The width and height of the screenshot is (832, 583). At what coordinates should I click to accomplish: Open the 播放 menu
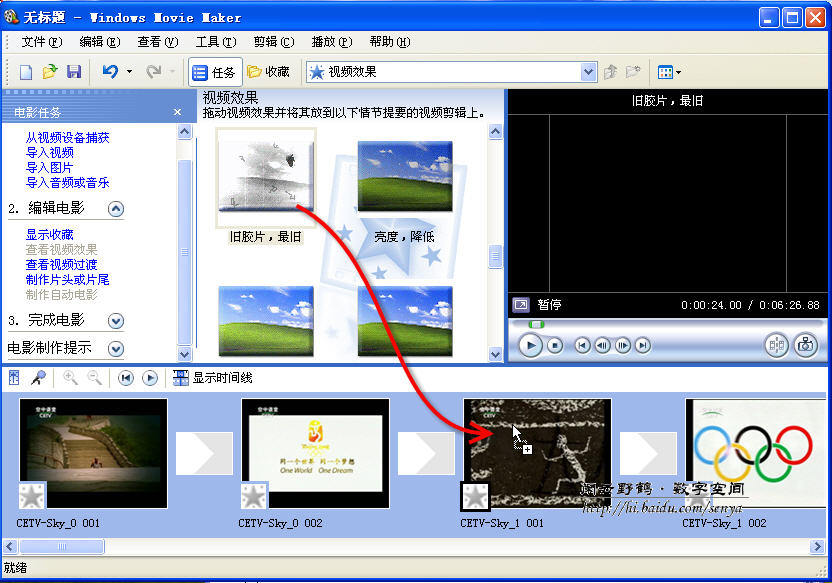(332, 42)
